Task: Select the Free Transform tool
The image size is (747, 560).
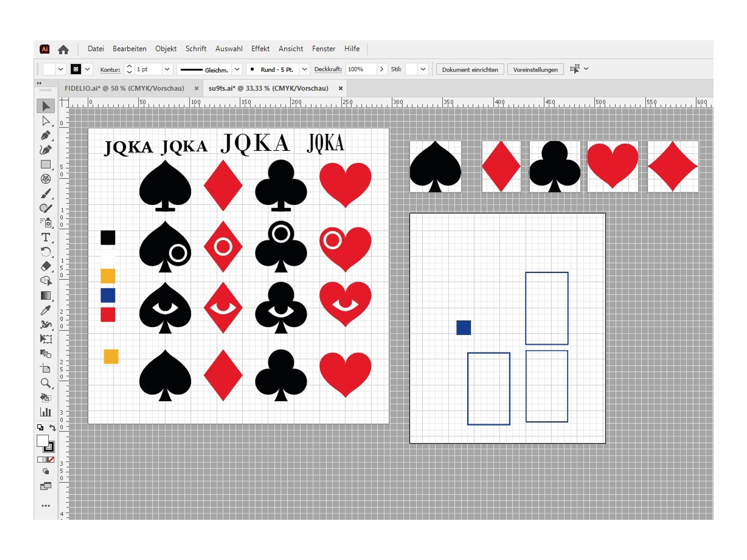Action: 46,339
